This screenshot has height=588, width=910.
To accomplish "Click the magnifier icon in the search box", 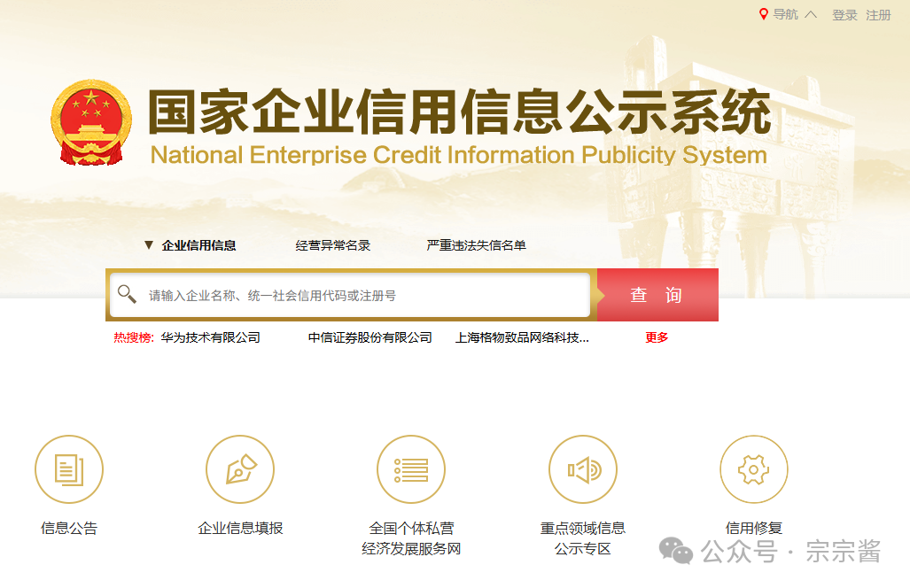I will [x=127, y=294].
